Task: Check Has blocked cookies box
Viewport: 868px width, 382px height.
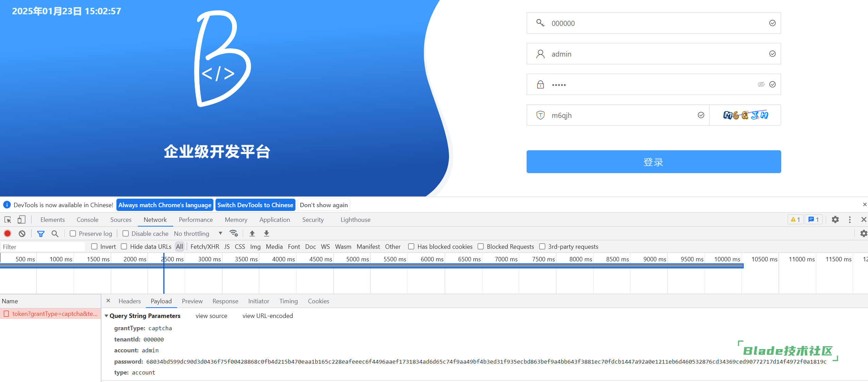Action: [411, 246]
